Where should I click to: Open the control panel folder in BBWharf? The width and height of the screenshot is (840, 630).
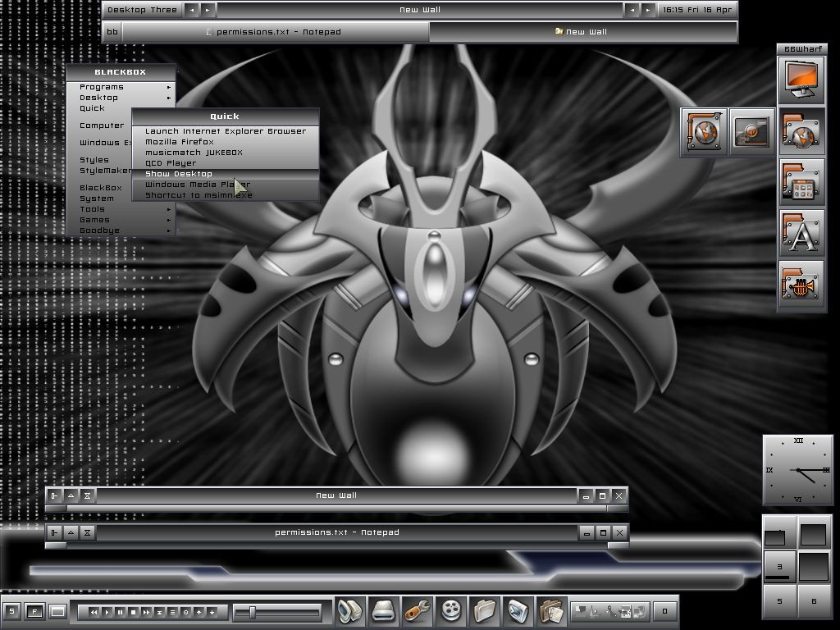(x=801, y=182)
